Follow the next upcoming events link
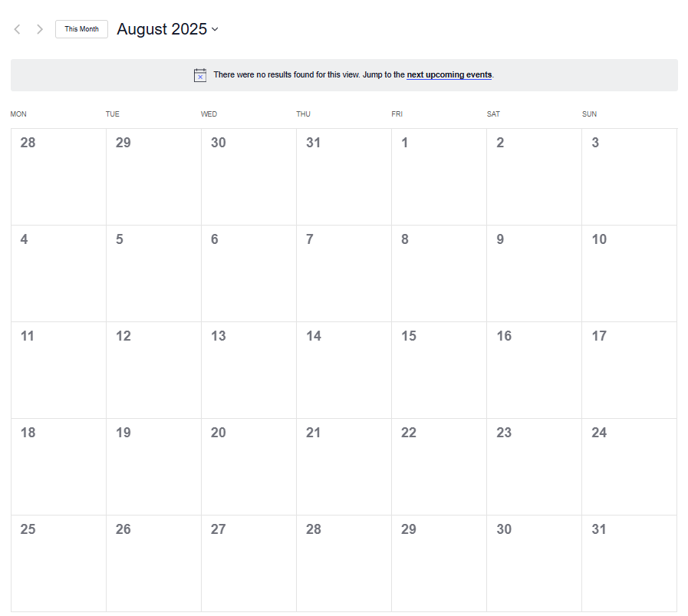688x616 pixels. click(x=449, y=75)
